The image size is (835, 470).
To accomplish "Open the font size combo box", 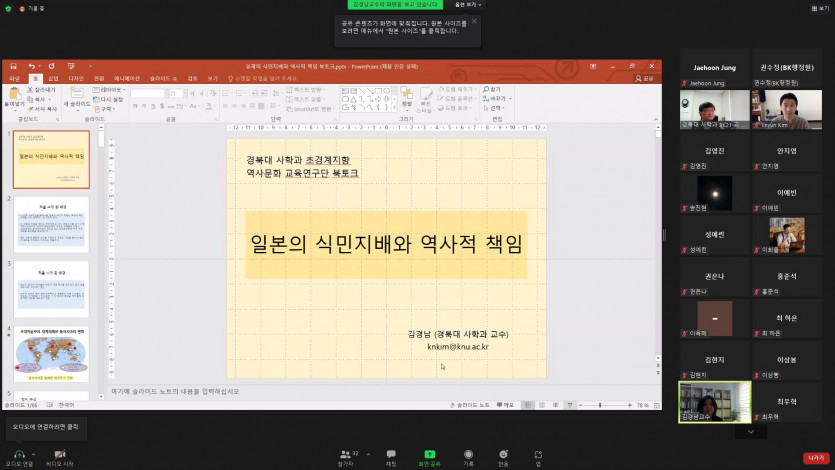I will 177,93.
